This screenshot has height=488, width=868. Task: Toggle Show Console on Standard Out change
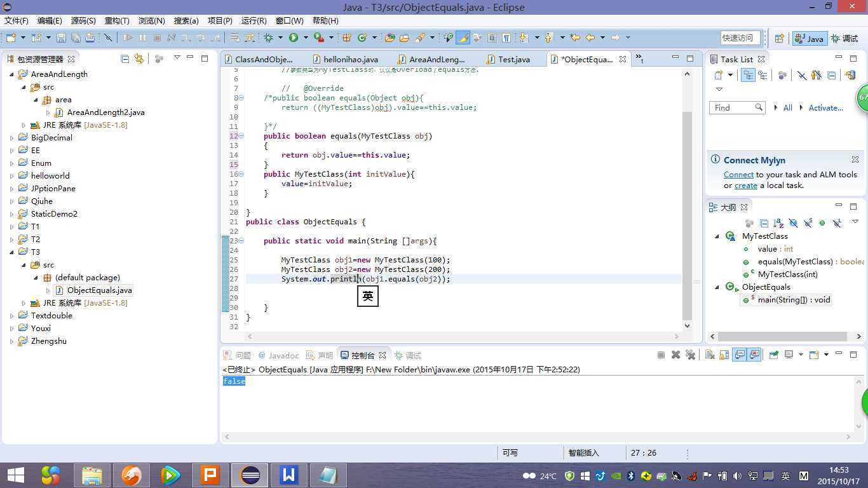coord(739,355)
